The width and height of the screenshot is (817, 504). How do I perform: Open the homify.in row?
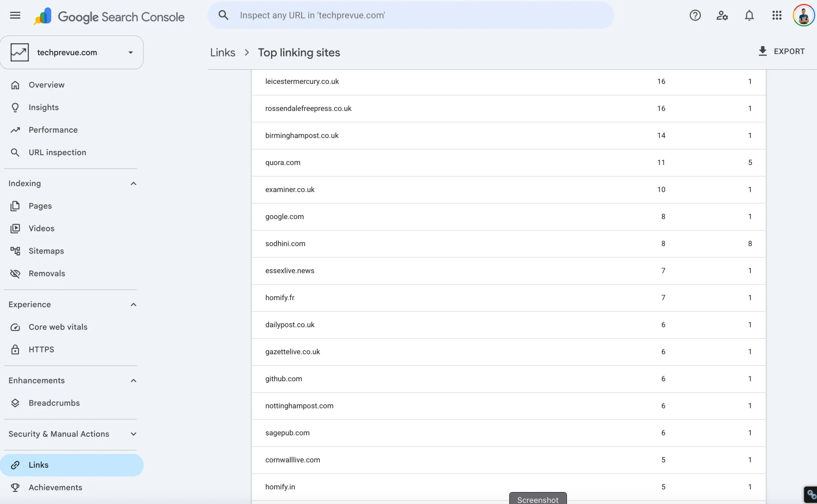(508, 487)
